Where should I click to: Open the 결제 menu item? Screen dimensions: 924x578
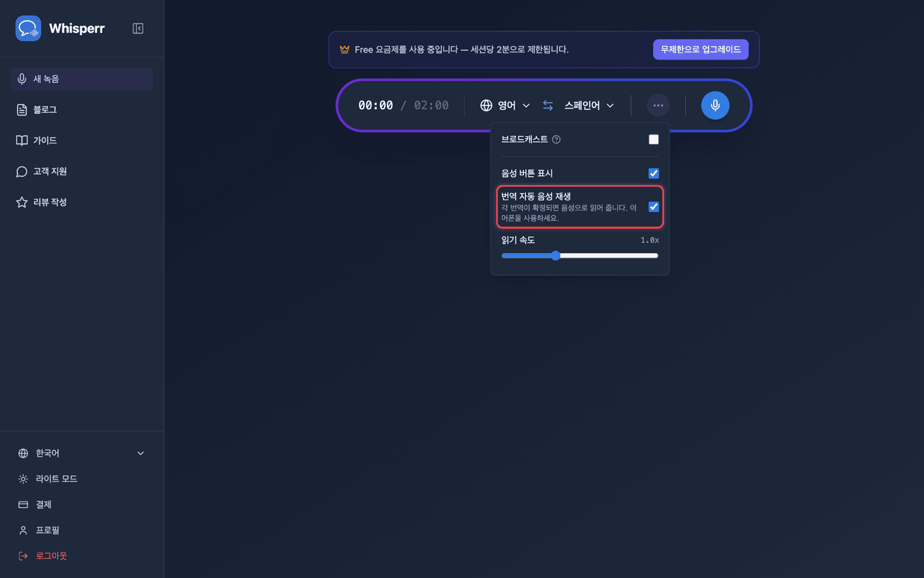[x=81, y=505]
